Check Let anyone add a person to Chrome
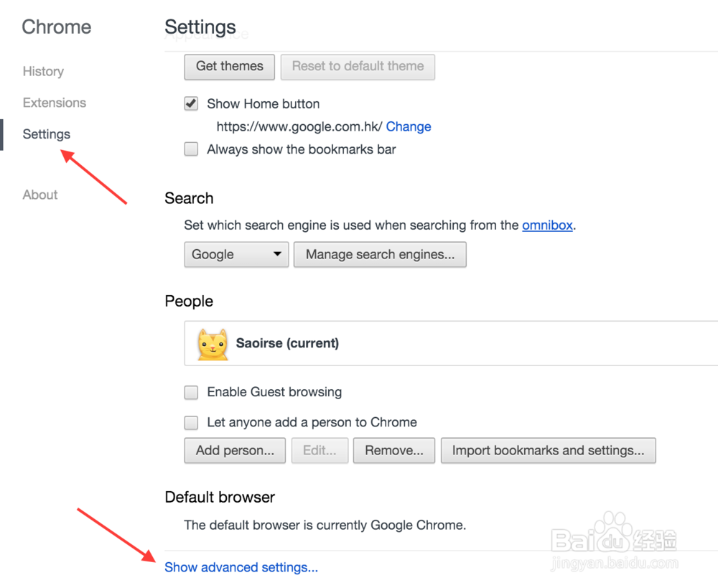 coord(191,423)
